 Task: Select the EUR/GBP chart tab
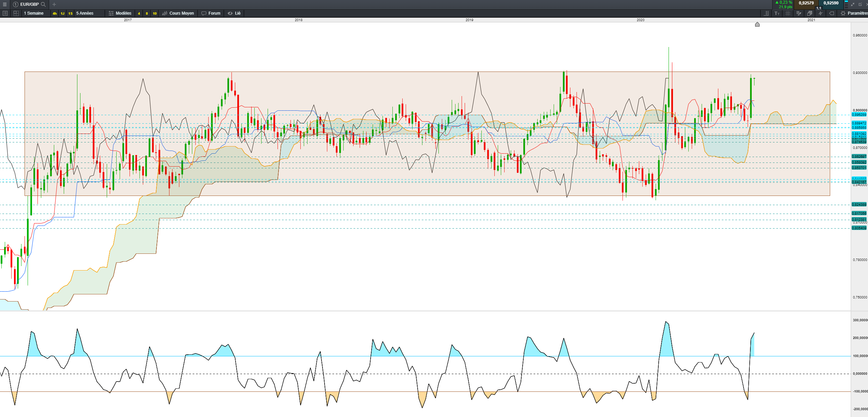(x=30, y=4)
